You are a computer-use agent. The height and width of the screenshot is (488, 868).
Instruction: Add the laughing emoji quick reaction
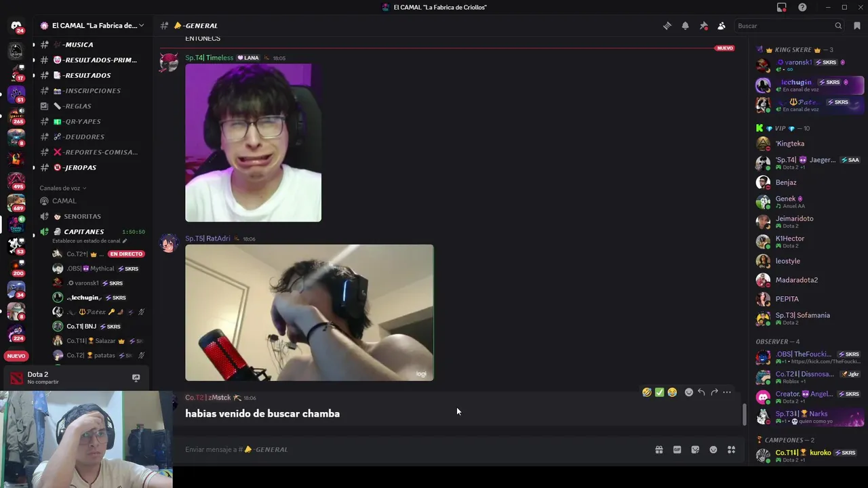(x=672, y=392)
